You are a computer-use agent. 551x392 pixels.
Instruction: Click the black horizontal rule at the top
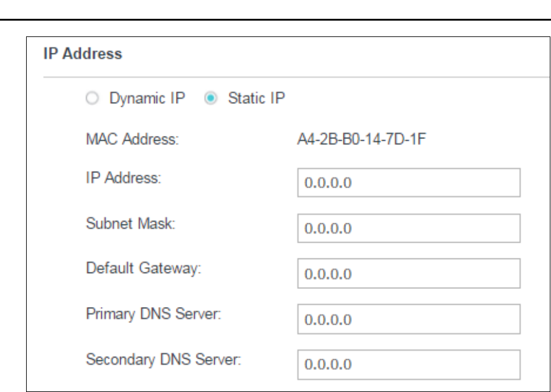tap(275, 20)
